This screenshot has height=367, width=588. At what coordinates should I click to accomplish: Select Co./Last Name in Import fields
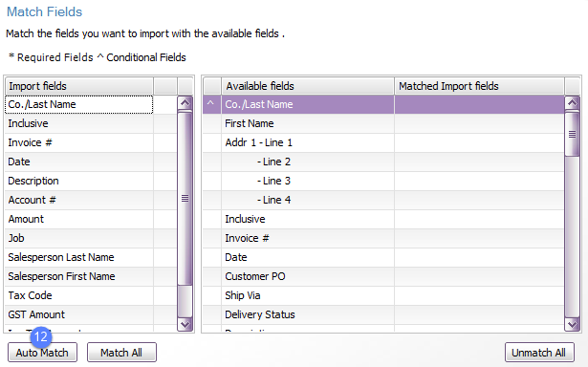(78, 104)
